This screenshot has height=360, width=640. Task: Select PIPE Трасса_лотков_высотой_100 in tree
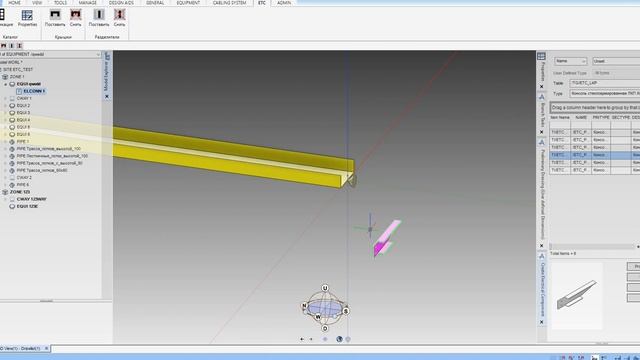[x=49, y=149]
